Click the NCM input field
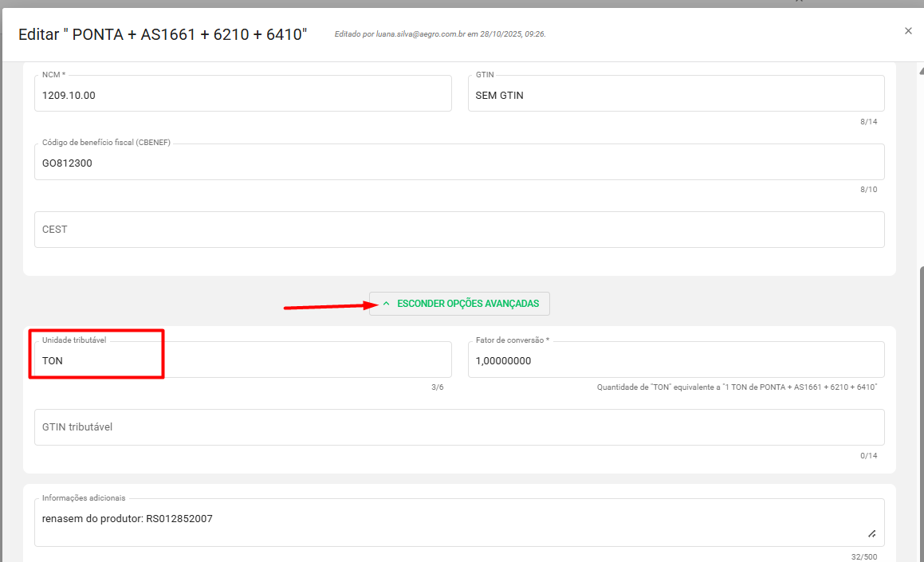The height and width of the screenshot is (562, 924). pyautogui.click(x=242, y=95)
